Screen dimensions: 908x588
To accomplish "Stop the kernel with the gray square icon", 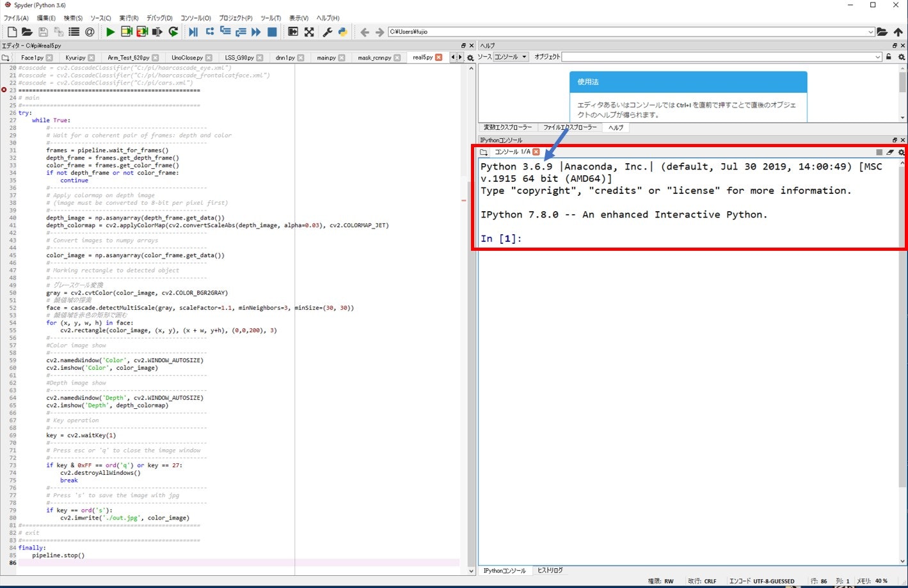I will [x=879, y=152].
